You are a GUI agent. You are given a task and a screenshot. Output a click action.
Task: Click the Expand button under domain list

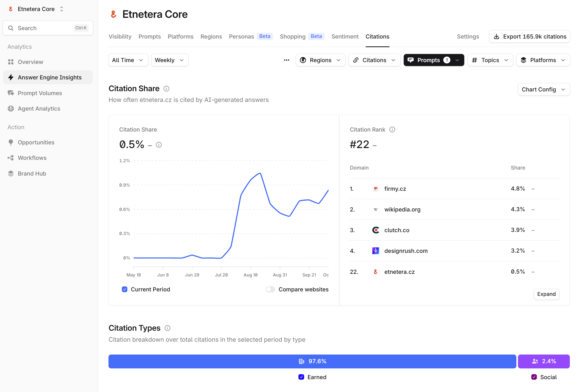[546, 294]
